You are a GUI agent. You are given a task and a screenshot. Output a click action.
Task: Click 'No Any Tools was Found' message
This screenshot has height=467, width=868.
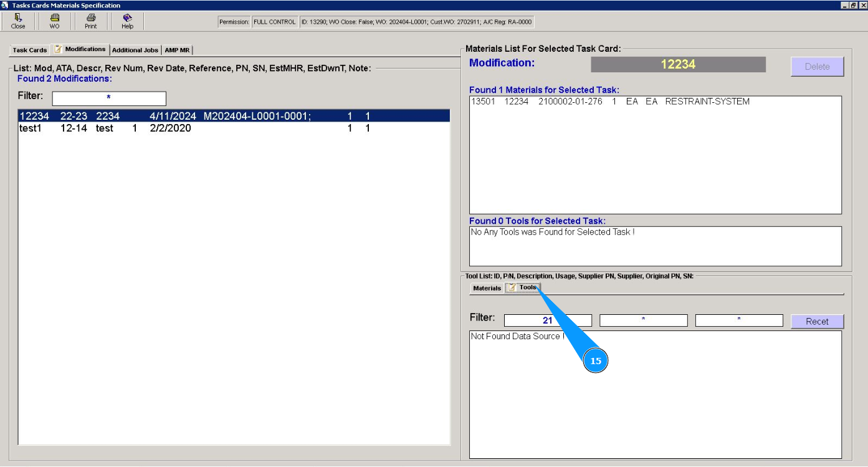[x=553, y=232]
